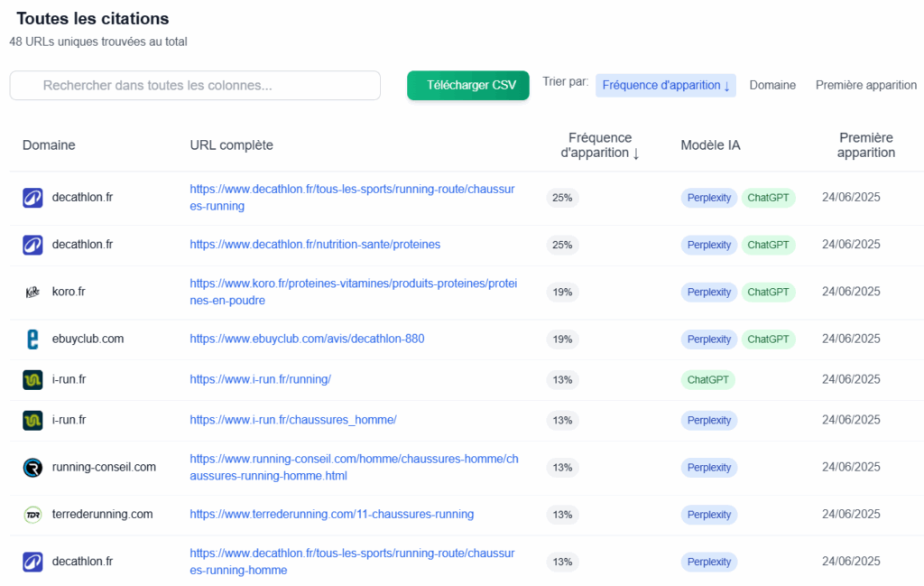The height and width of the screenshot is (586, 924).
Task: Open the koro.fr proteines-en-poudre link
Action: 354,292
